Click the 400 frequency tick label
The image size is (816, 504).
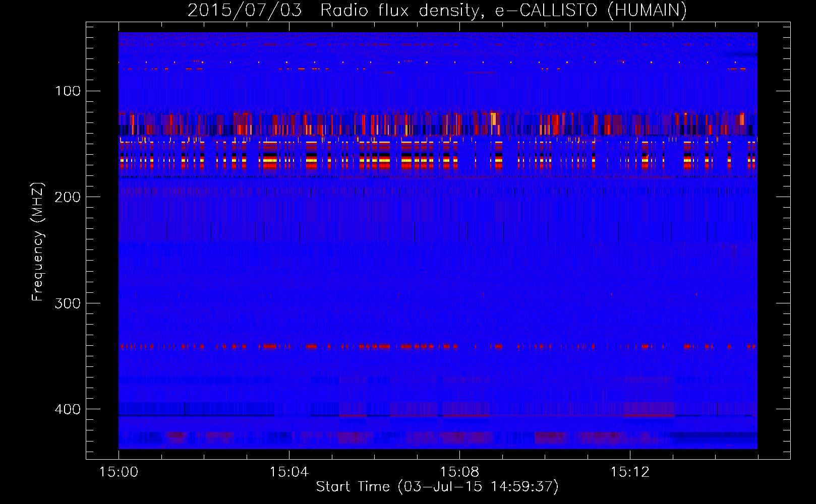[68, 409]
